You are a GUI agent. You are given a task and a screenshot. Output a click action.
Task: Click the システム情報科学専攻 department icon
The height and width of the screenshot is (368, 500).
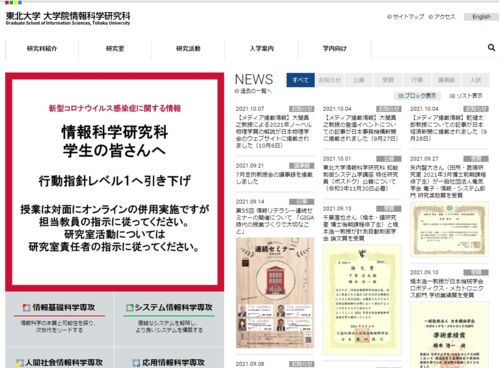(130, 307)
